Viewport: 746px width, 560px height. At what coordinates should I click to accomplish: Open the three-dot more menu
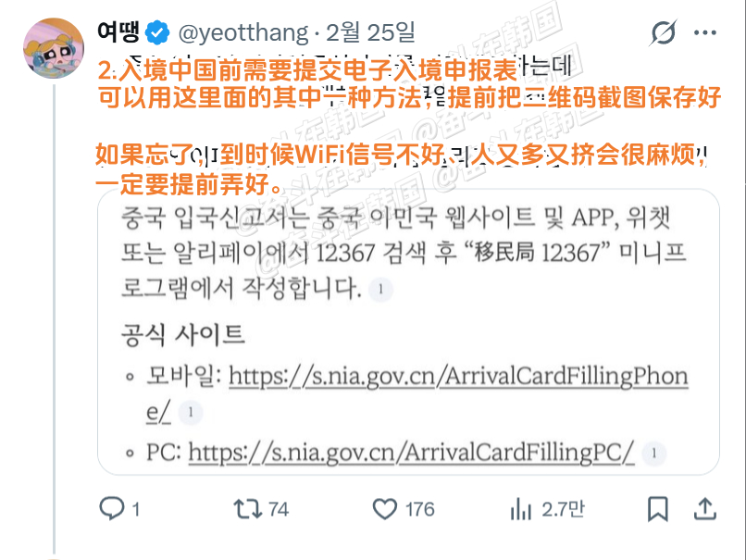pyautogui.click(x=704, y=32)
